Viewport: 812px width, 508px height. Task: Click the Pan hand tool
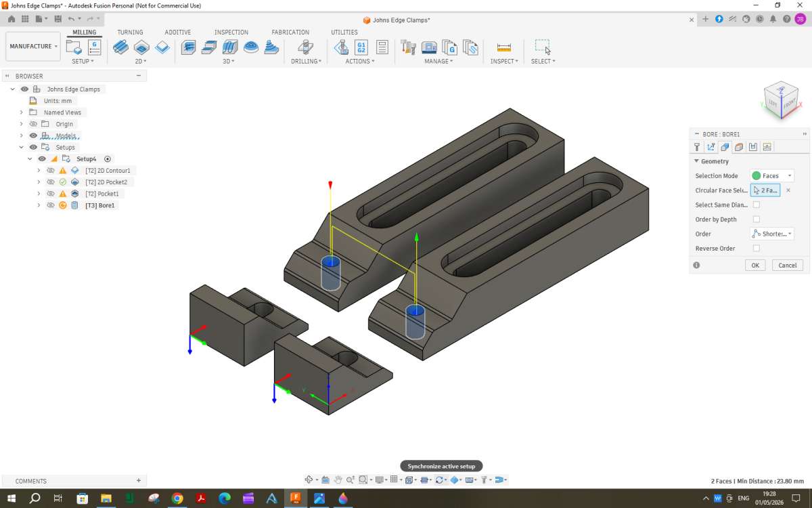pyautogui.click(x=338, y=480)
